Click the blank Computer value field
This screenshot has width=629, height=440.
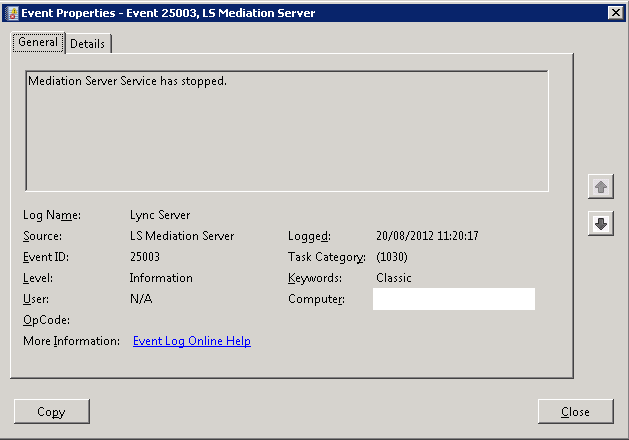pos(454,299)
